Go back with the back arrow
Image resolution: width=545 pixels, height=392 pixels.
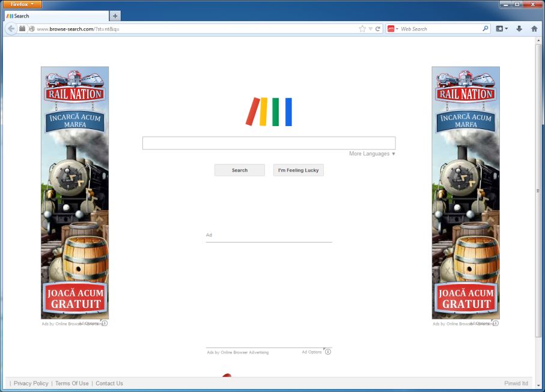11,29
